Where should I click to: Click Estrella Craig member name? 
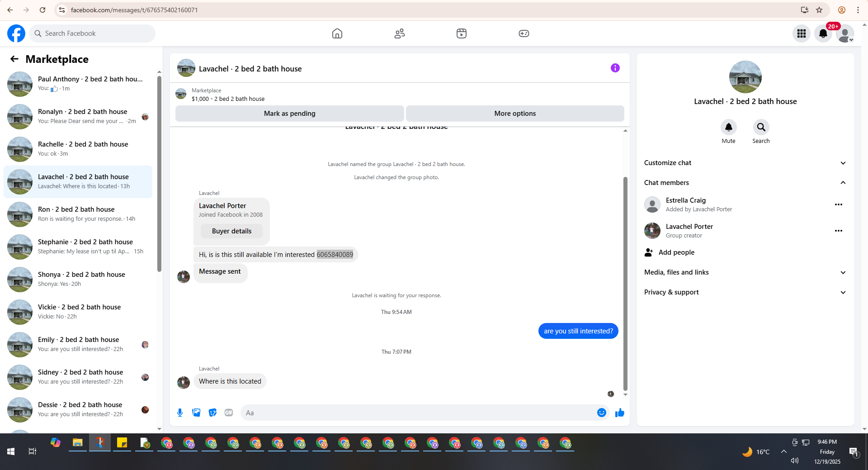coord(686,200)
